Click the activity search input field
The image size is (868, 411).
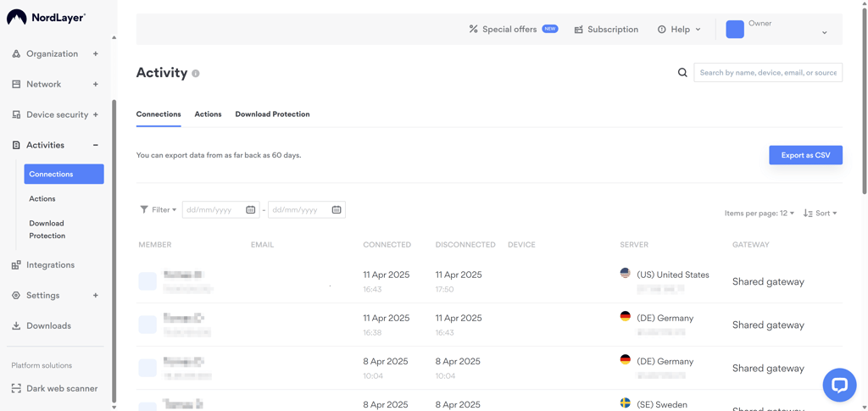[x=768, y=73]
